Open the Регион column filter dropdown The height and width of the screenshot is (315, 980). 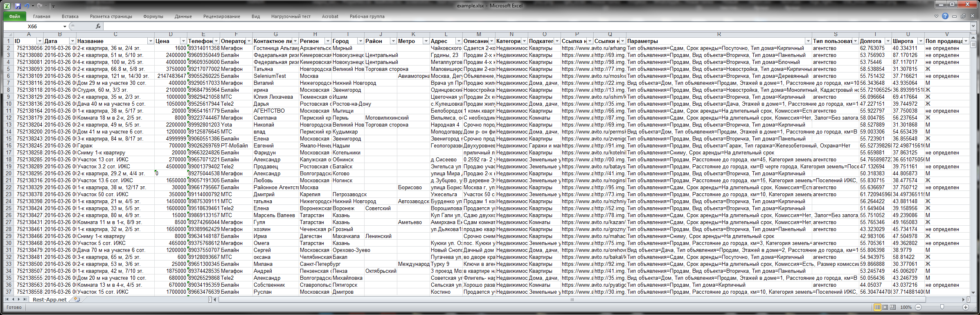pyautogui.click(x=328, y=41)
